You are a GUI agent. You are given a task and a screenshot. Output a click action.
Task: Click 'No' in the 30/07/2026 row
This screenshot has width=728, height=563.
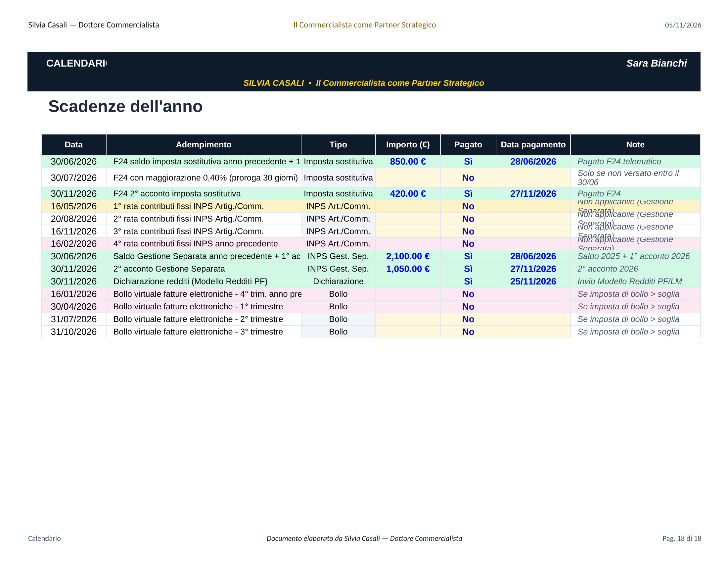468,178
